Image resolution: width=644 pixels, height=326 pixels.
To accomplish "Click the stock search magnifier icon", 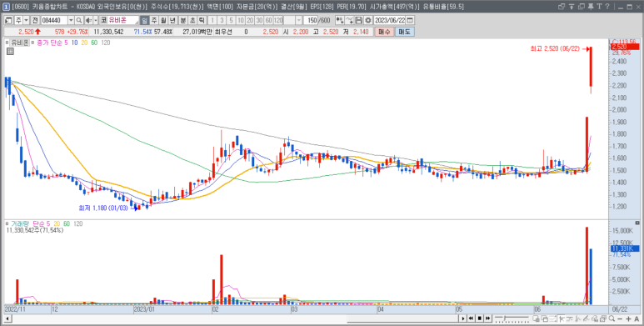I will [78, 20].
